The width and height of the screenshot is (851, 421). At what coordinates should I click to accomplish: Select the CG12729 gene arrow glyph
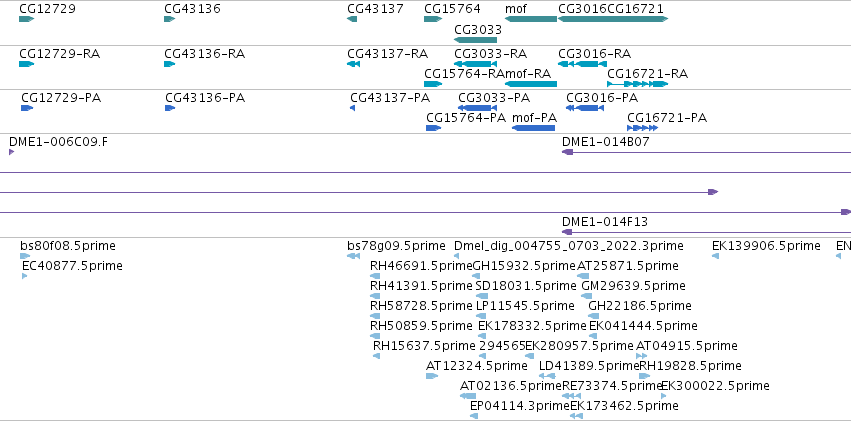tap(27, 19)
